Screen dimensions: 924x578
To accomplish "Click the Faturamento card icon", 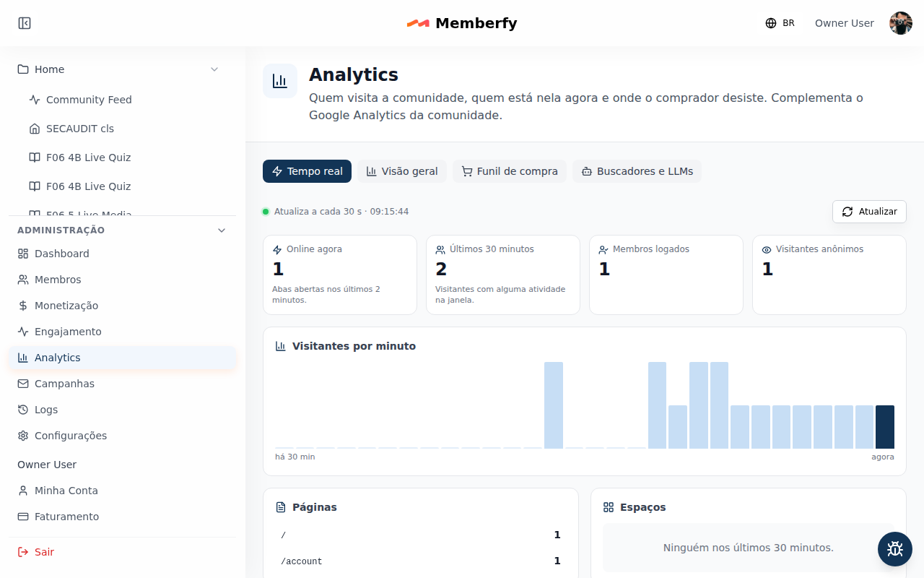I will pos(23,517).
